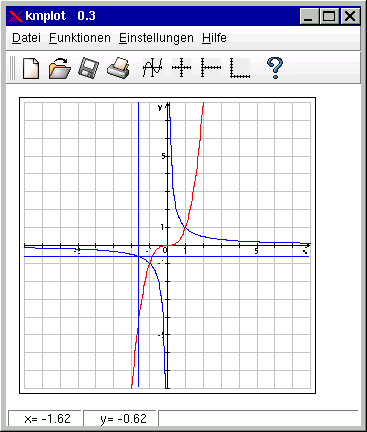Click the kmplot title bar X logo
367x432 pixels.
[16, 16]
